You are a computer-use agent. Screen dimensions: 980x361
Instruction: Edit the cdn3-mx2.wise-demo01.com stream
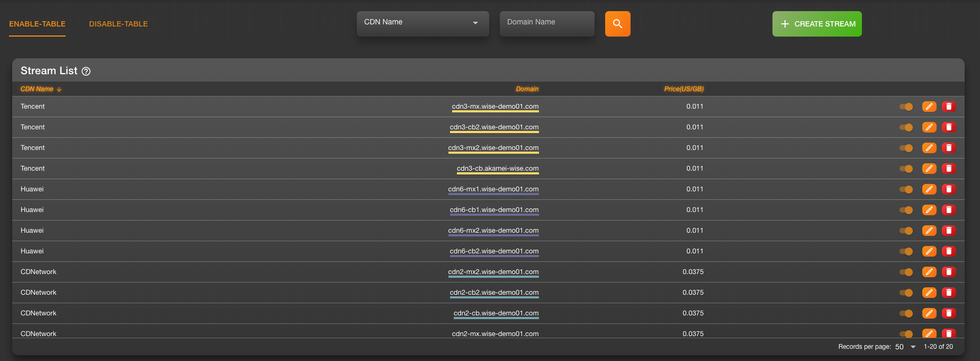pyautogui.click(x=929, y=148)
